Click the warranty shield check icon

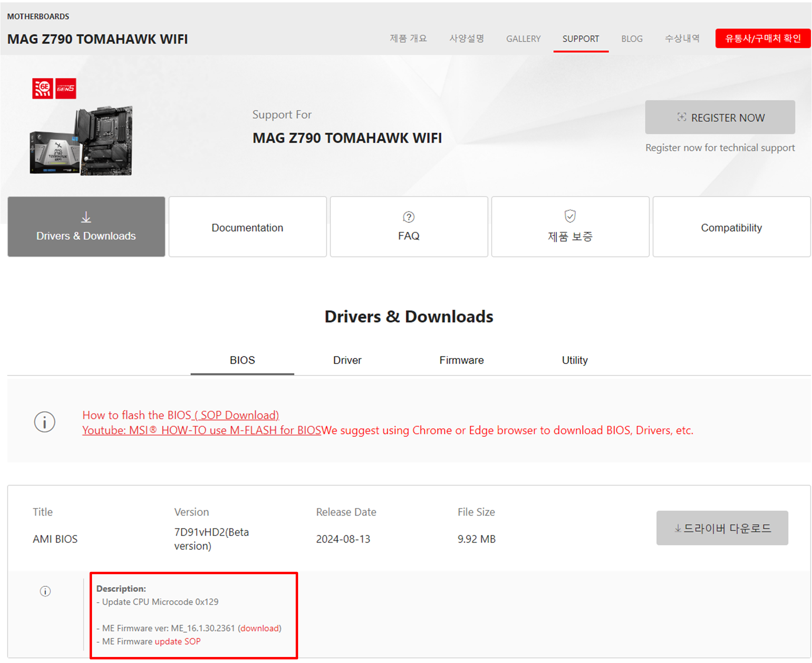(x=570, y=216)
